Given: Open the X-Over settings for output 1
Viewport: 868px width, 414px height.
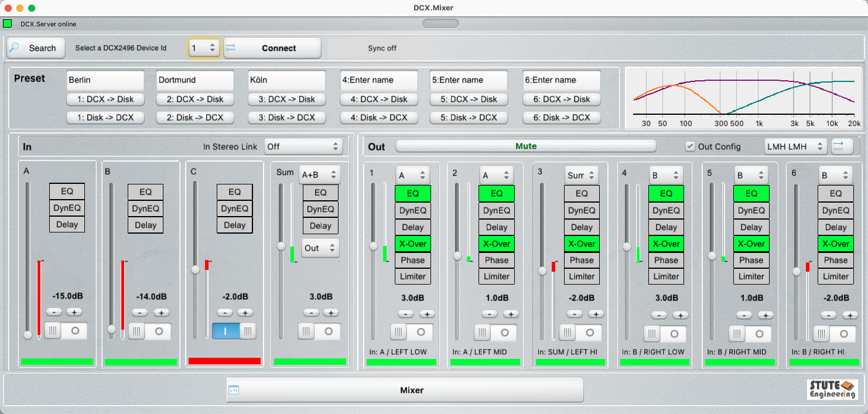Looking at the screenshot, I should coord(412,244).
